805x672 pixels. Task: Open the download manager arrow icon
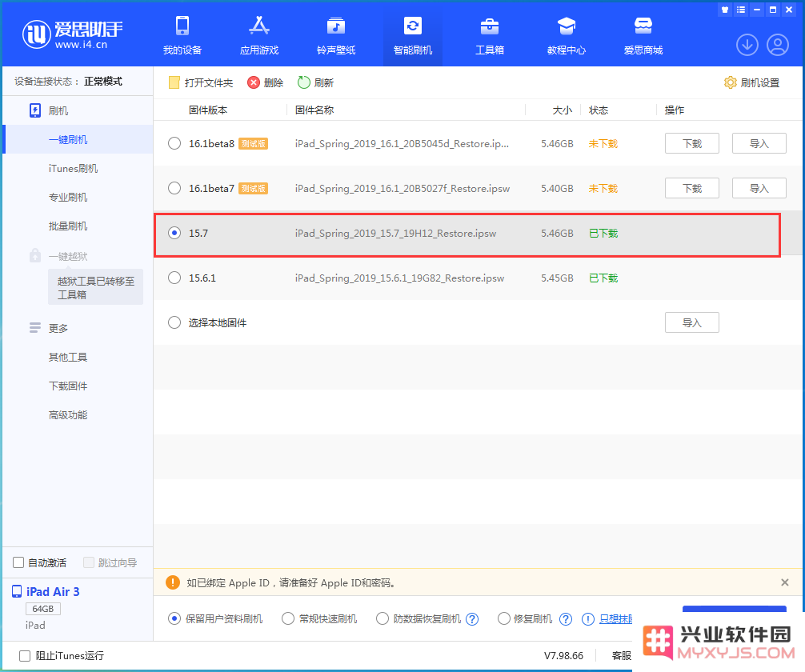coord(747,45)
